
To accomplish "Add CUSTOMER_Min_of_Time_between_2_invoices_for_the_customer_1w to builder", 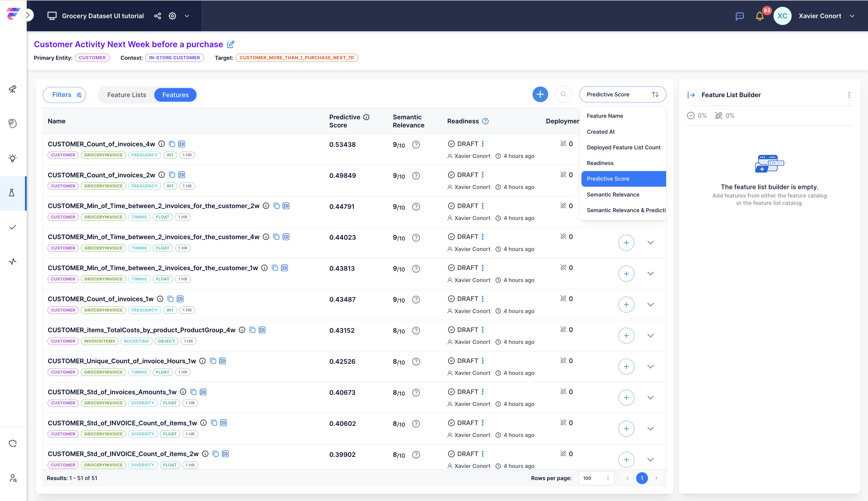I will 626,274.
